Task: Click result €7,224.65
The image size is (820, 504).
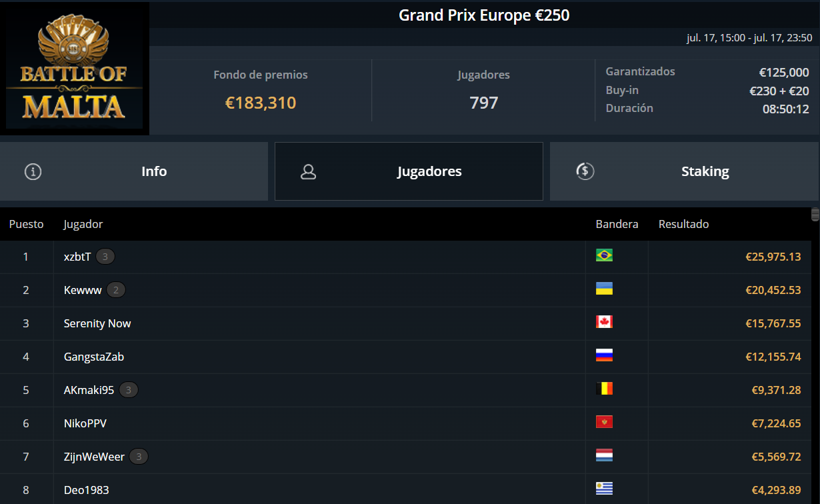Action: click(x=776, y=423)
